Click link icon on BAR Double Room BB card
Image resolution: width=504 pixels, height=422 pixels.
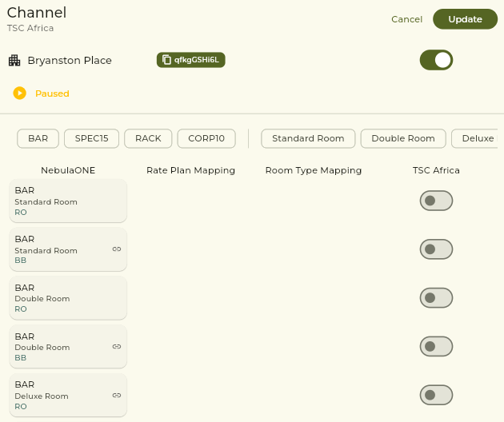117,346
